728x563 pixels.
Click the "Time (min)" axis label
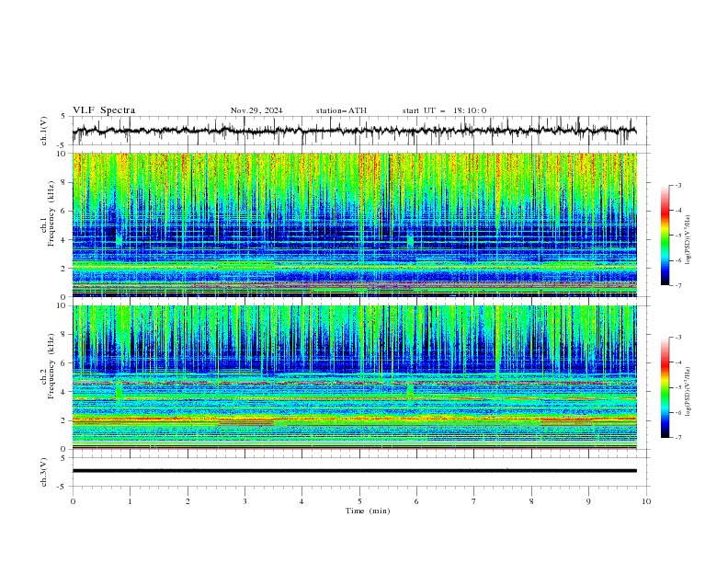pyautogui.click(x=368, y=511)
